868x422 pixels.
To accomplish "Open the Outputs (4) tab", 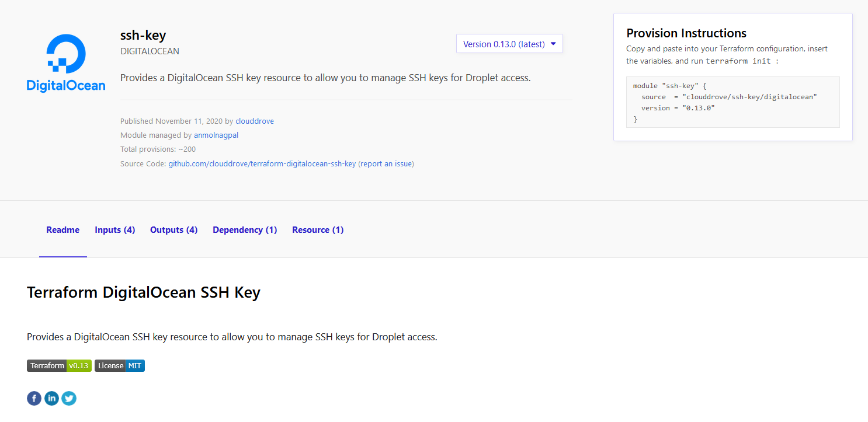I will 173,230.
